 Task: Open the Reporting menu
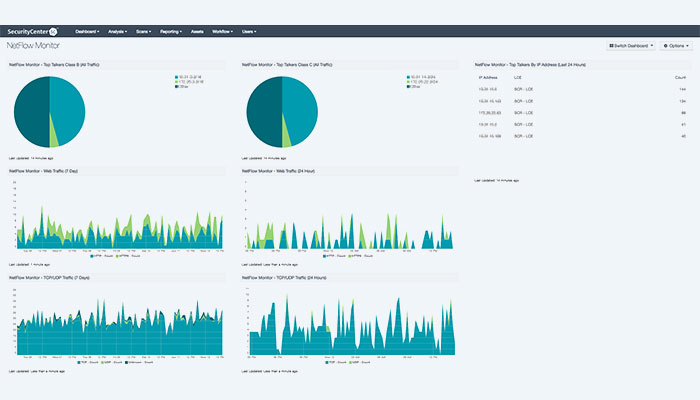point(170,31)
